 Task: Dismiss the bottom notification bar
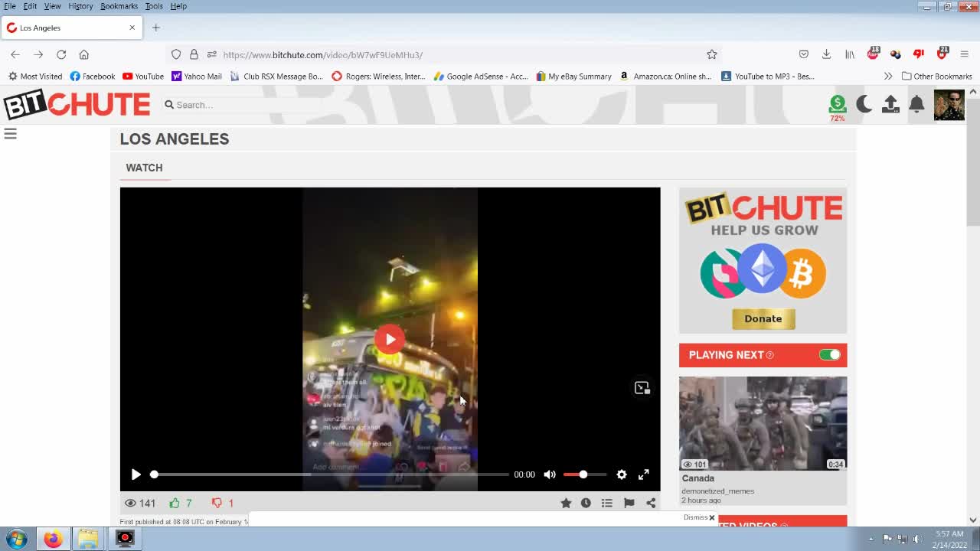click(700, 517)
